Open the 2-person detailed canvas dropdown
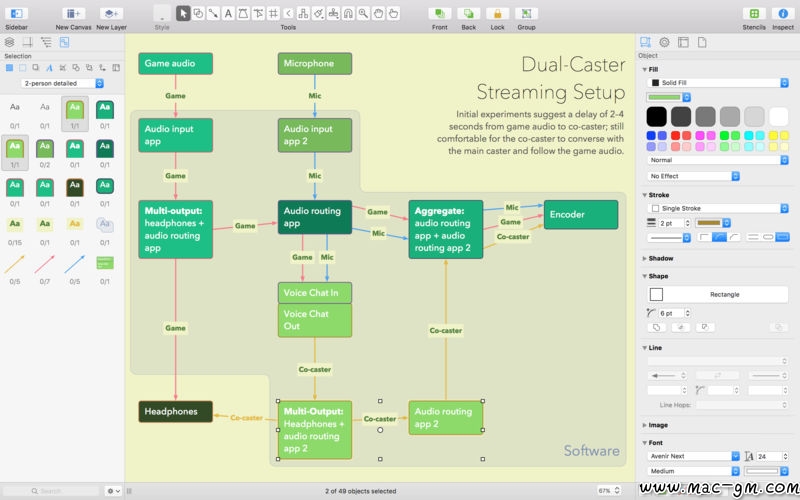The height and width of the screenshot is (500, 800). click(x=63, y=83)
